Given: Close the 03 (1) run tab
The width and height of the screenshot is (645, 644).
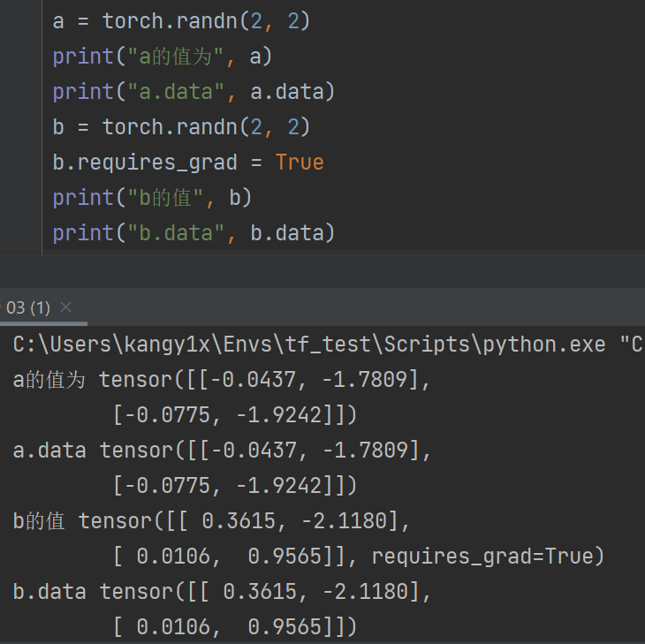Looking at the screenshot, I should click(x=65, y=307).
